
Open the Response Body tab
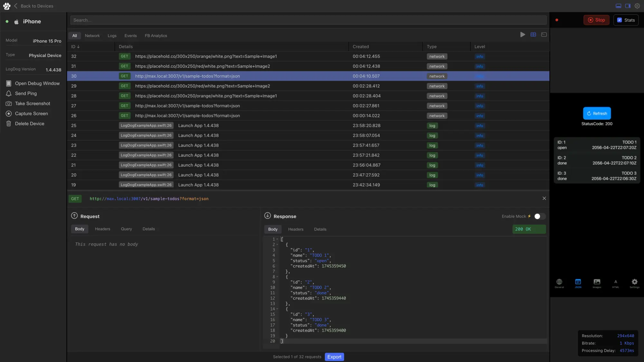273,229
